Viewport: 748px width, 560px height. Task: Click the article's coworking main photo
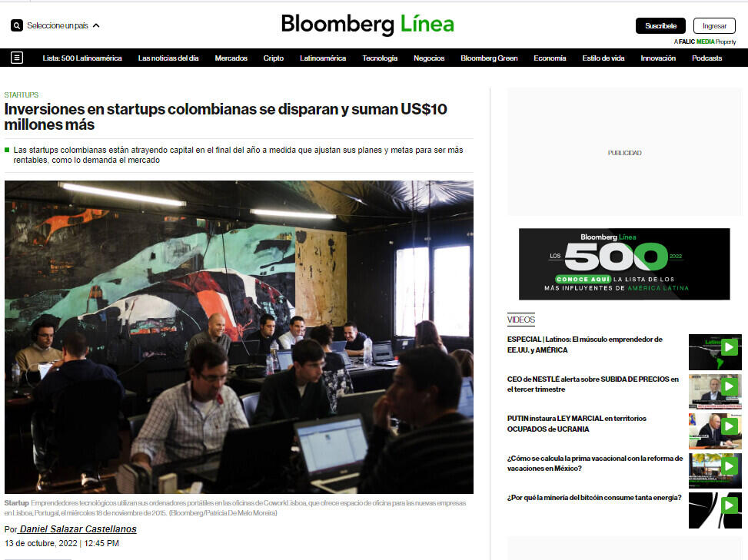(x=239, y=337)
